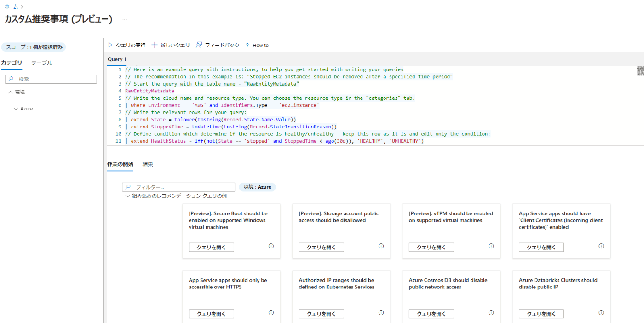Focus the フィルター filter input field

tap(178, 187)
